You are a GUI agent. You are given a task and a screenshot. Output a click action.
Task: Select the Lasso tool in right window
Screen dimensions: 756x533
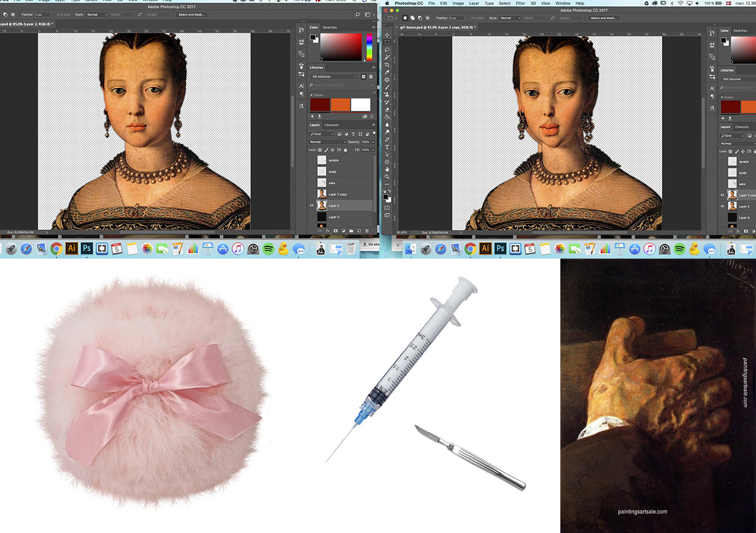point(387,50)
